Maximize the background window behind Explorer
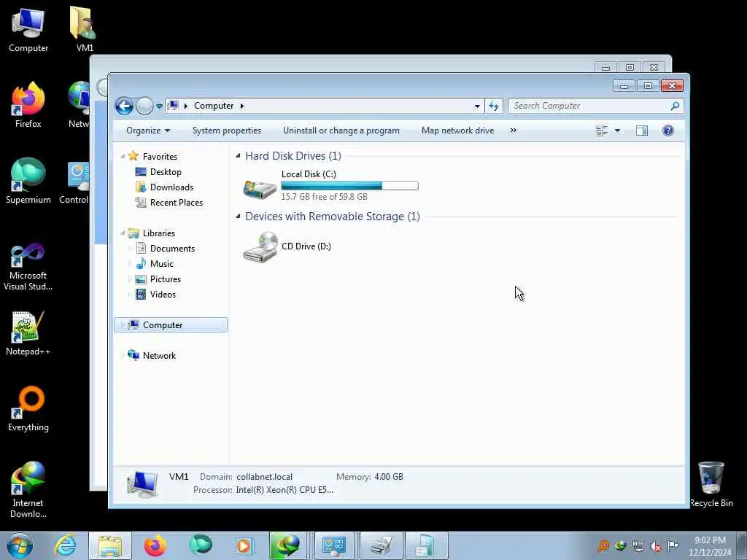The width and height of the screenshot is (747, 560). (x=630, y=68)
